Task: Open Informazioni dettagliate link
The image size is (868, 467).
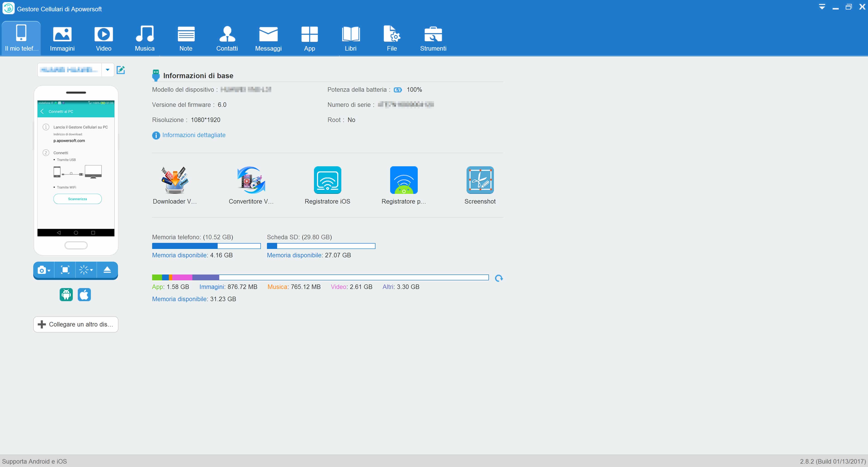Action: [x=194, y=135]
